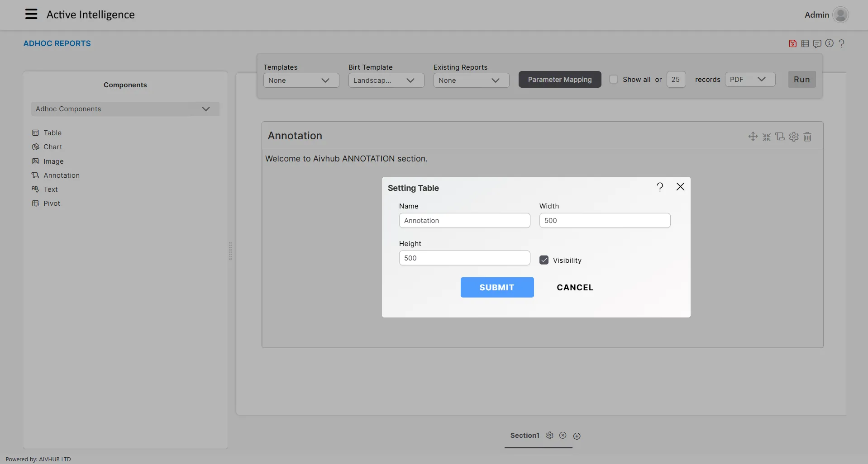The image size is (868, 464).
Task: Click the hamburger menu icon
Action: pyautogui.click(x=31, y=14)
